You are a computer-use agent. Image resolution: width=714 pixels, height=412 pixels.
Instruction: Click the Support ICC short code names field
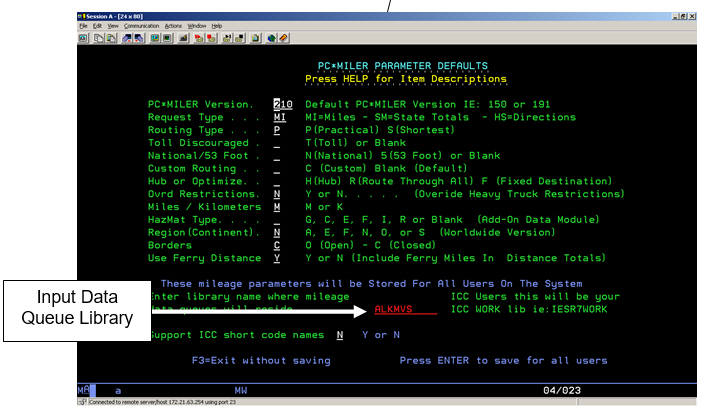coord(340,335)
